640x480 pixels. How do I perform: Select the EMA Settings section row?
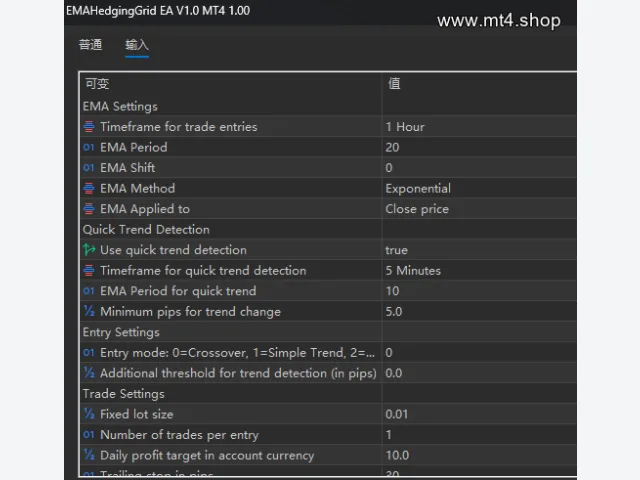coord(328,107)
